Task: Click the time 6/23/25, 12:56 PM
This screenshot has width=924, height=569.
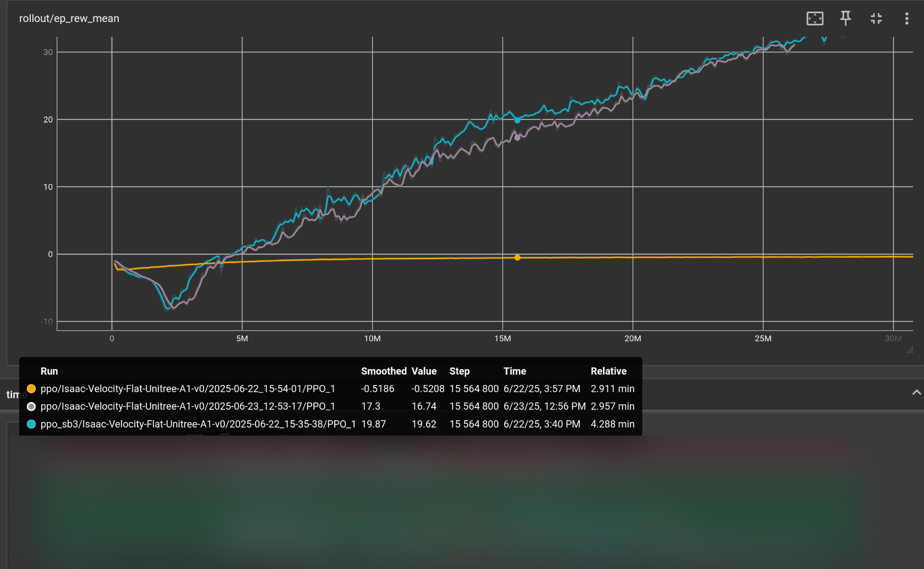Action: [x=545, y=406]
